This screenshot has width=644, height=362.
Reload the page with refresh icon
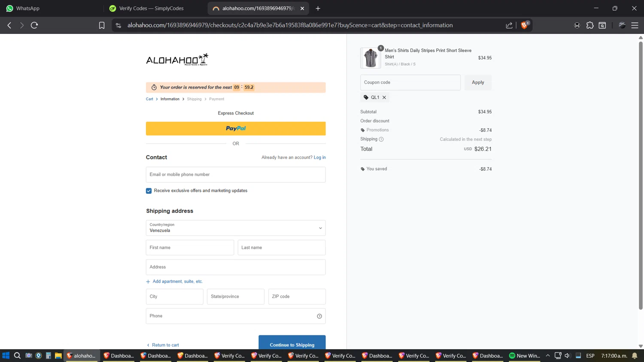click(34, 25)
